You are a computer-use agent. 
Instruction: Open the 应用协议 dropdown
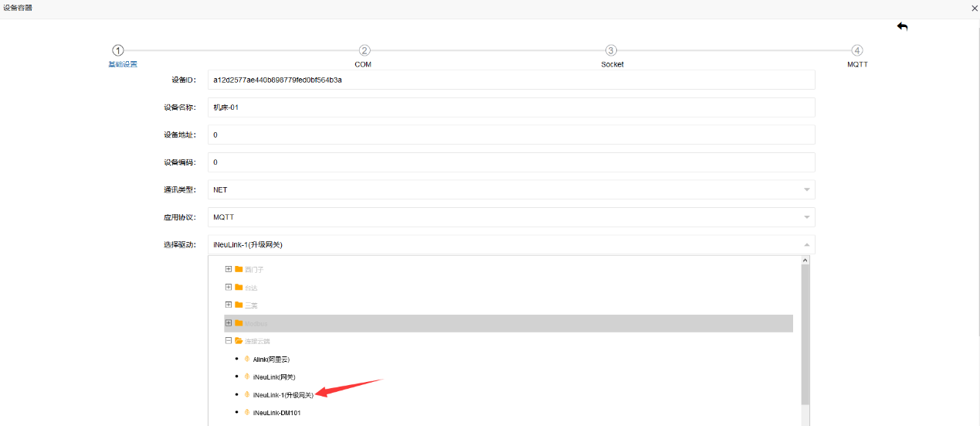point(806,217)
